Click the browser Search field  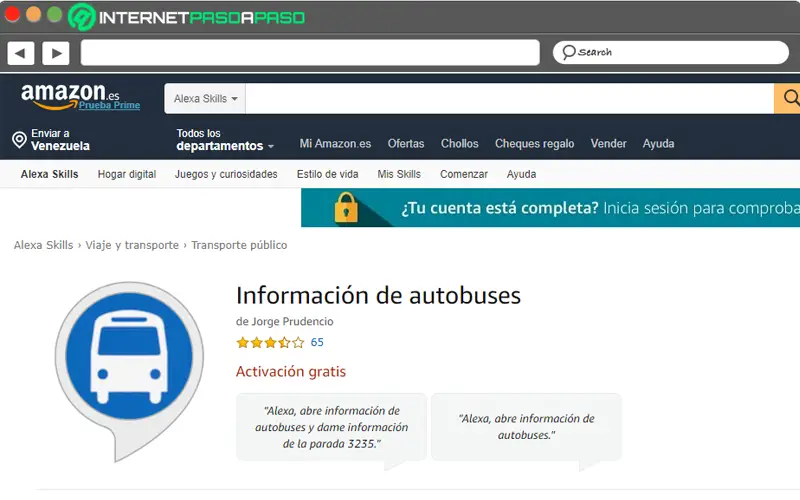pyautogui.click(x=670, y=52)
